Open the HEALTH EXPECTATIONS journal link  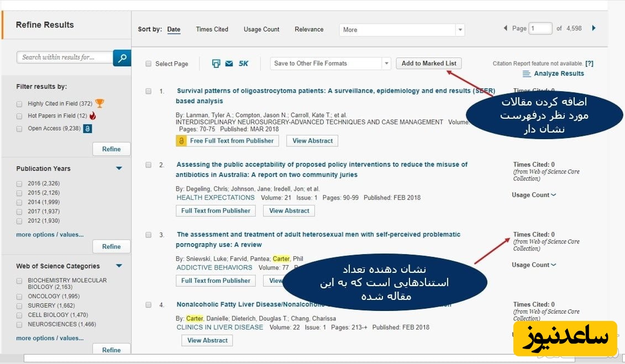216,197
